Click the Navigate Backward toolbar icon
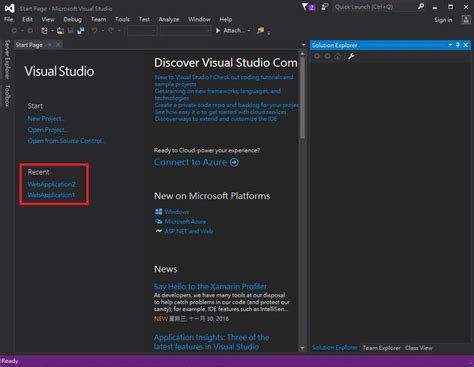This screenshot has height=367, width=474. [x=14, y=31]
